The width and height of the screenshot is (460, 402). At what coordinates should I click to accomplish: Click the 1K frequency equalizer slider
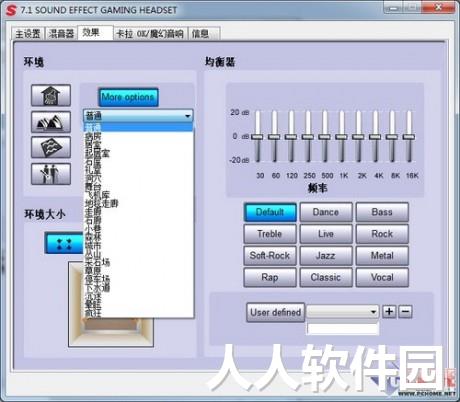341,137
